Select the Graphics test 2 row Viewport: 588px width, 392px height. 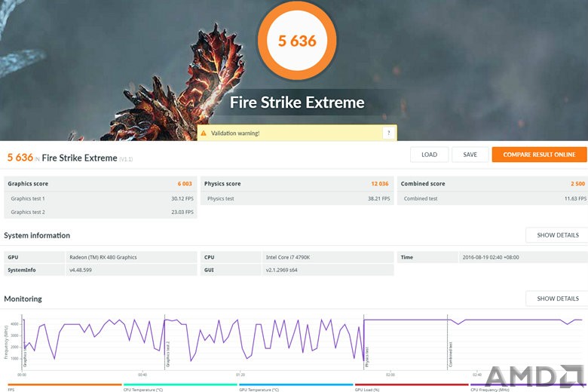[x=100, y=212]
